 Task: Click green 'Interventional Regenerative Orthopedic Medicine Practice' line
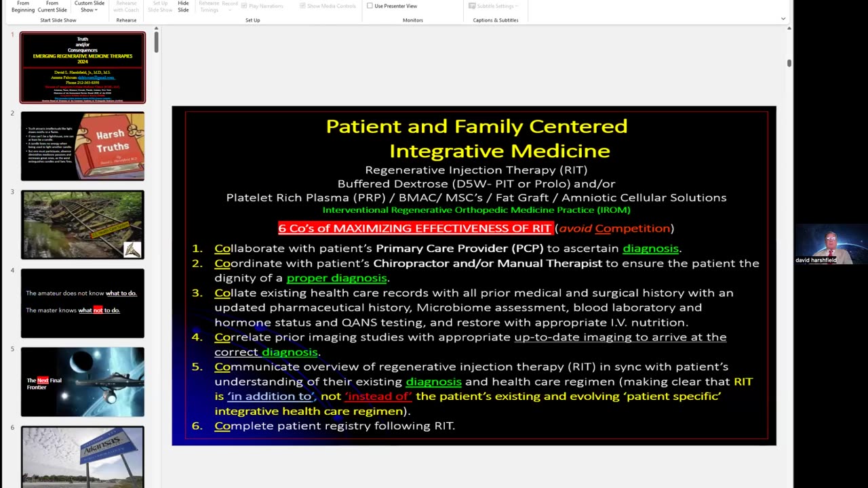(476, 210)
